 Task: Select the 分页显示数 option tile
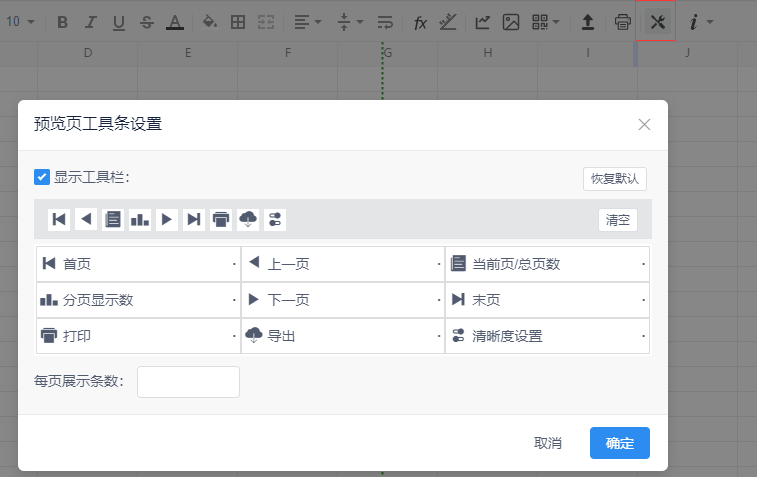139,300
